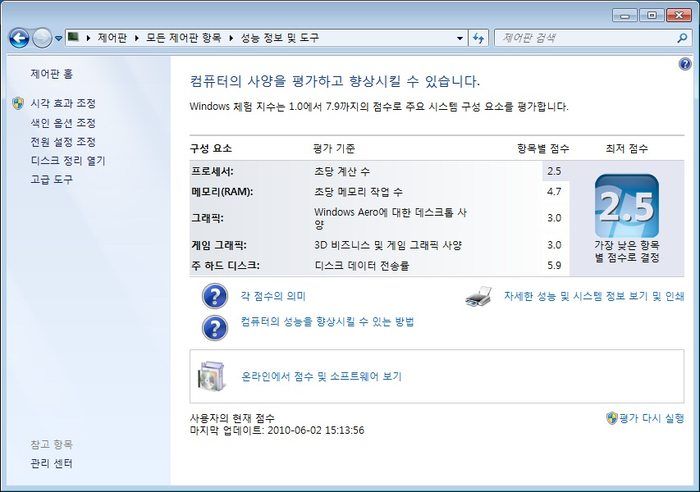Viewport: 700px width, 492px height.
Task: Open 각 점수의 의미 link
Action: coord(273,296)
